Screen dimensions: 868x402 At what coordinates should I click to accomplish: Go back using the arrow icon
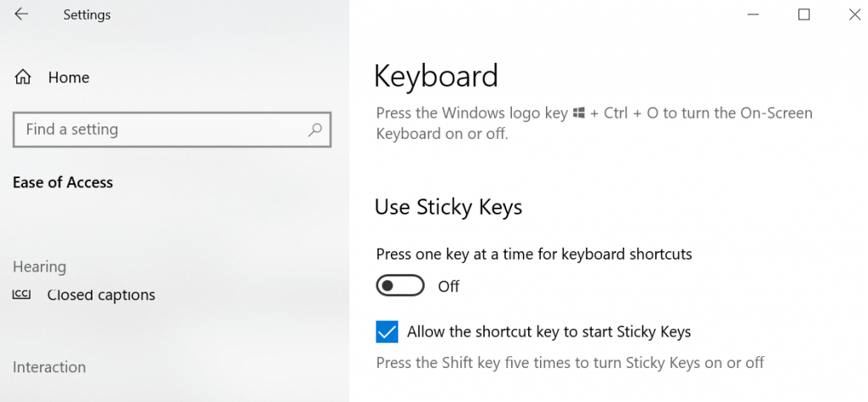coord(21,14)
